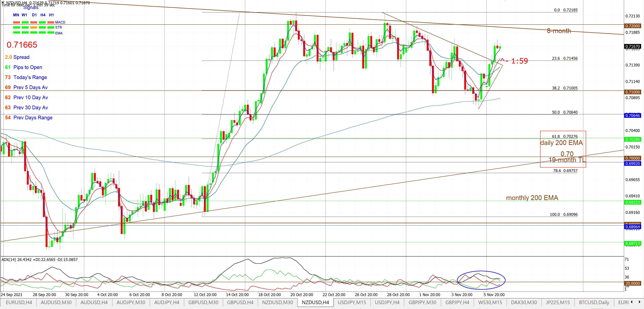Screen dimensions: 644x309
Task: Click the 'Prev 10 Day Av' line
Action: tap(26, 98)
